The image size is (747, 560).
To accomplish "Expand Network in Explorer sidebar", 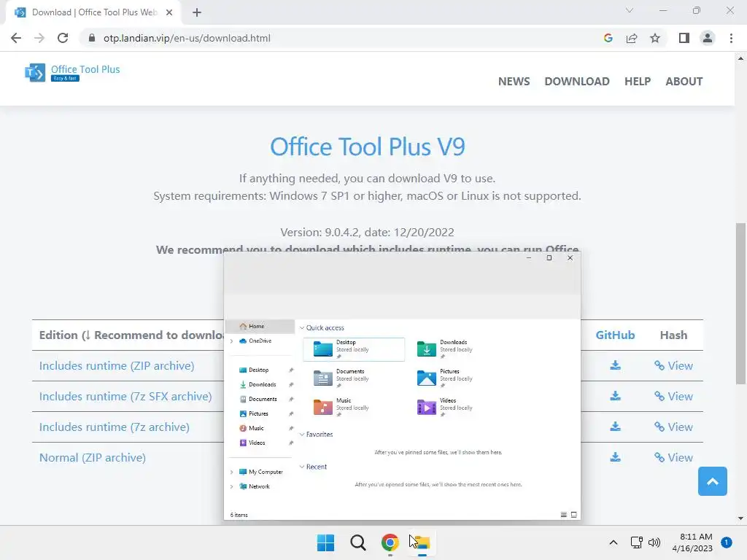I will coord(231,486).
